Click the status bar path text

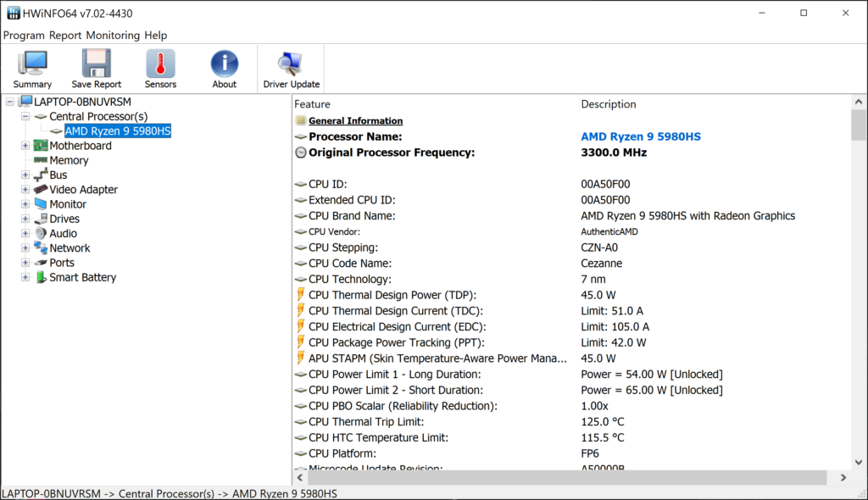(170, 493)
